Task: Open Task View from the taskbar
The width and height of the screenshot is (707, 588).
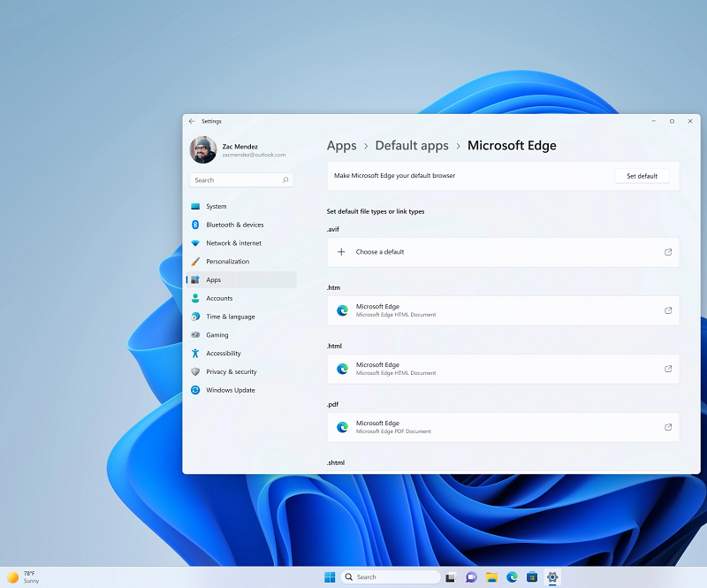Action: (451, 577)
